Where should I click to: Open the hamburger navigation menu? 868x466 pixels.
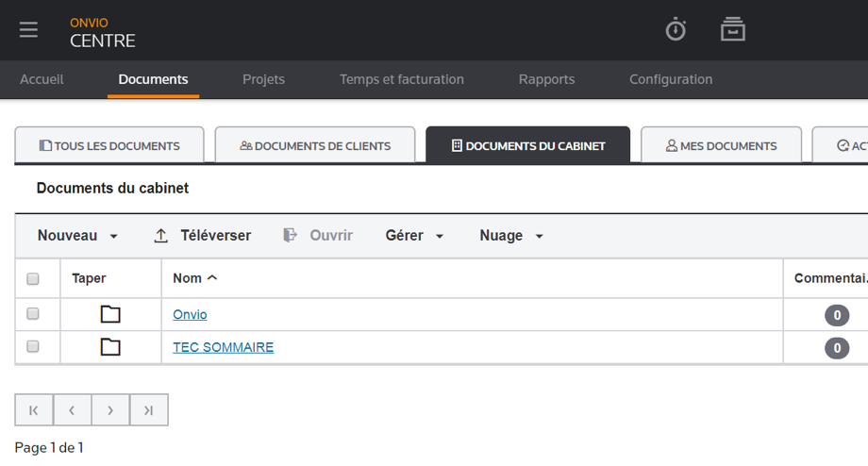28,29
